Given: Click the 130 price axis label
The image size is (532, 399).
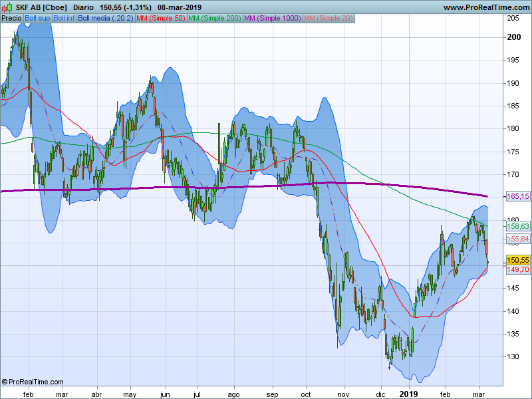Looking at the screenshot, I should point(513,357).
